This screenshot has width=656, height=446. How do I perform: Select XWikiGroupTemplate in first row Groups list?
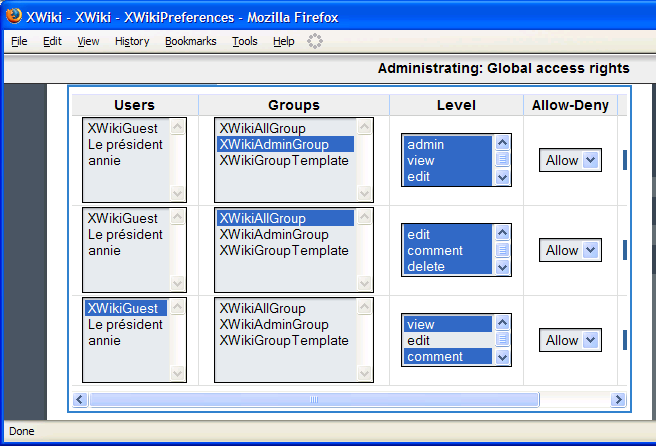[285, 160]
